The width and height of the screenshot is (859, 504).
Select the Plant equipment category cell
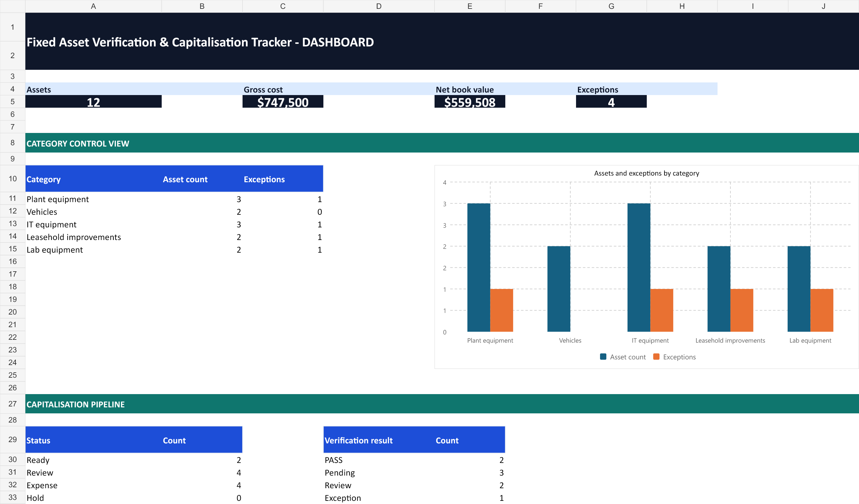93,199
